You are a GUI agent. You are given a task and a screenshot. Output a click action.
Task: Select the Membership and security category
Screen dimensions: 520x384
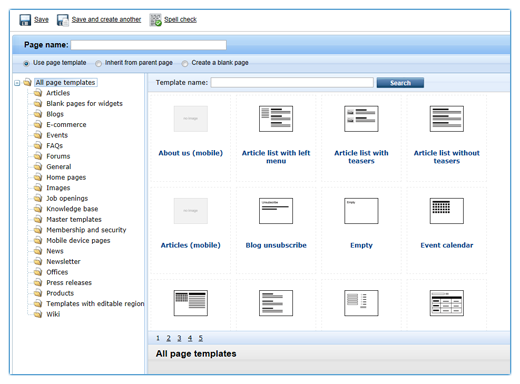(x=86, y=230)
